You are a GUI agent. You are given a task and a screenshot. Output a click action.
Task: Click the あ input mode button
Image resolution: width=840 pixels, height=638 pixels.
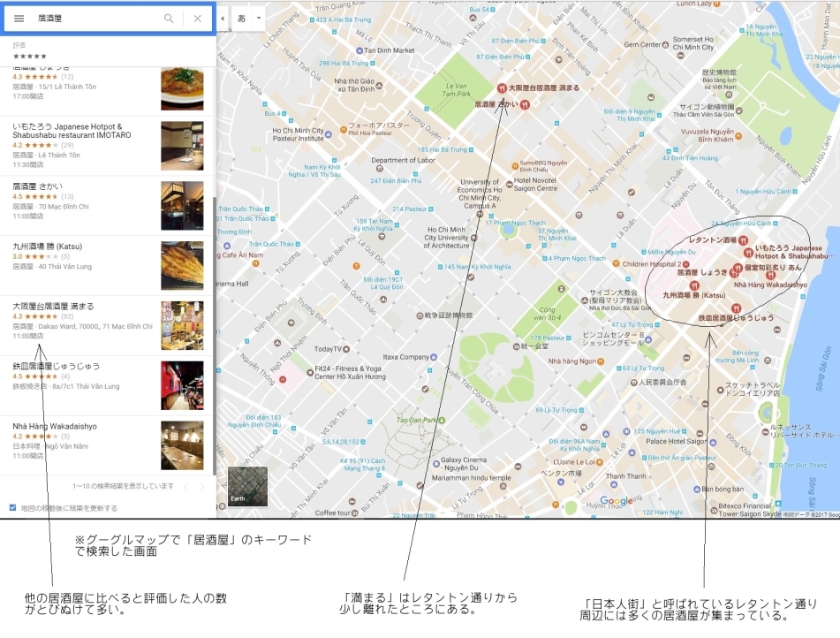(242, 19)
